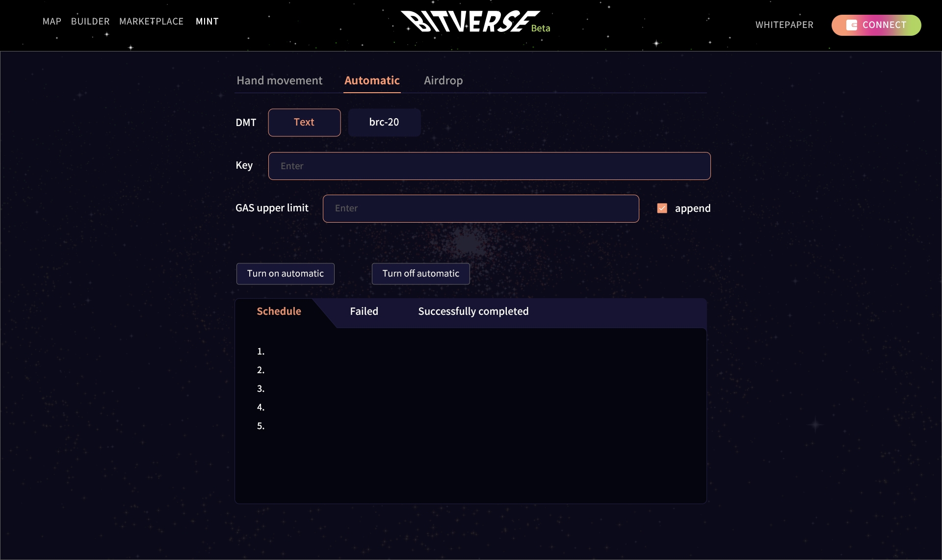Screen dimensions: 942x560
Task: Select the brc-20 DMT option
Action: coord(384,123)
